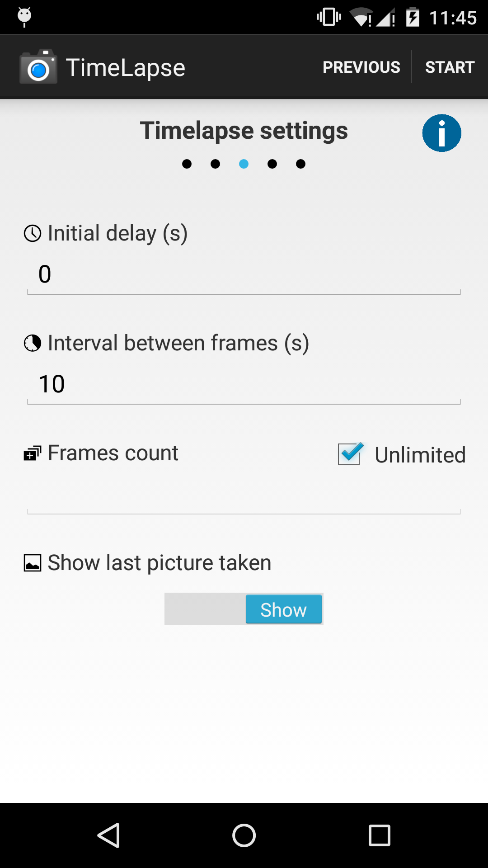Jump to the fifth page indicator dot

tap(300, 164)
